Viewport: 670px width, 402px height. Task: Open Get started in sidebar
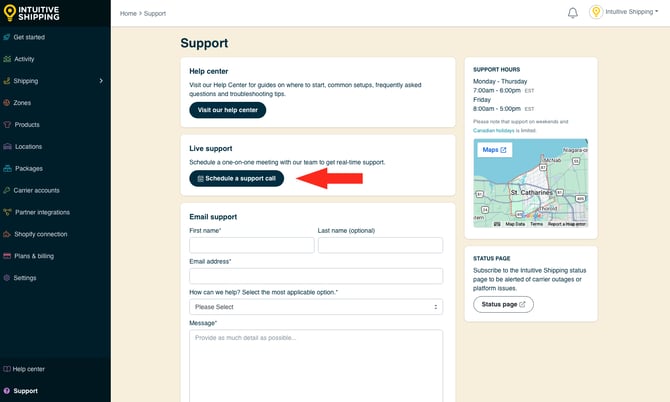pyautogui.click(x=29, y=37)
